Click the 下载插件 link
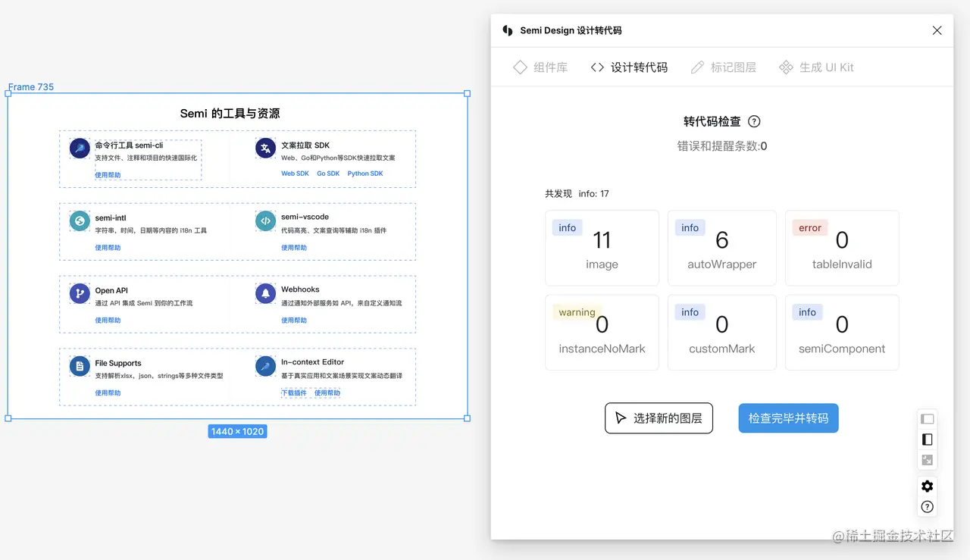 click(294, 393)
